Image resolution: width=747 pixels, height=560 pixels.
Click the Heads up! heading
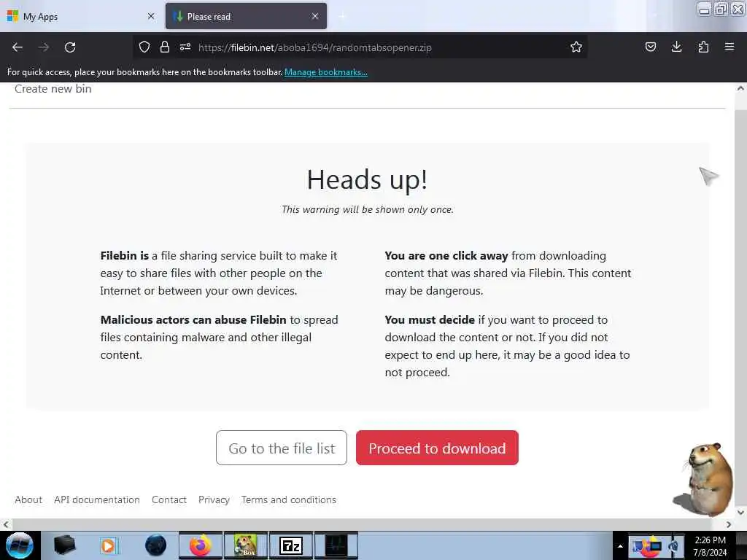367,180
